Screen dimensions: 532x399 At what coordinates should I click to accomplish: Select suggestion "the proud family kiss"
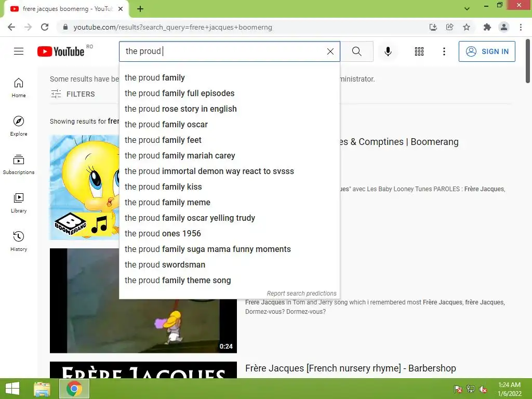point(229,187)
